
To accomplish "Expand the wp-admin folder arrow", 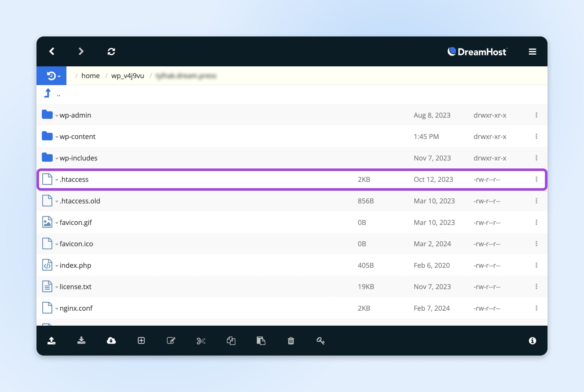I will (57, 116).
